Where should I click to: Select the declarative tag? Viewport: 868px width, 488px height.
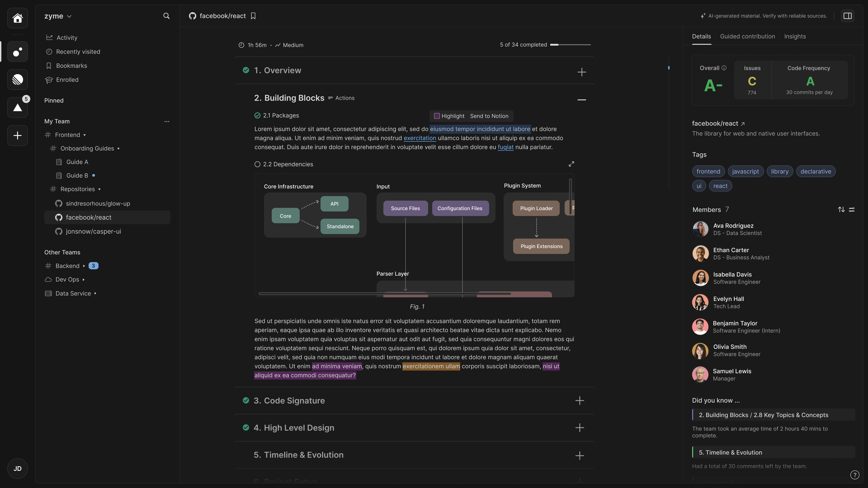[815, 171]
